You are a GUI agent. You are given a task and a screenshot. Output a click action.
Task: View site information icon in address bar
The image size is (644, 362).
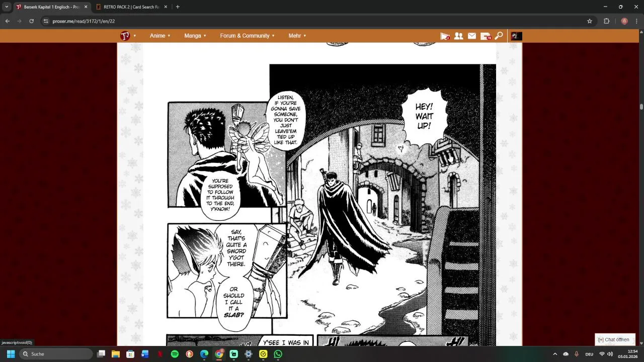pos(46,21)
